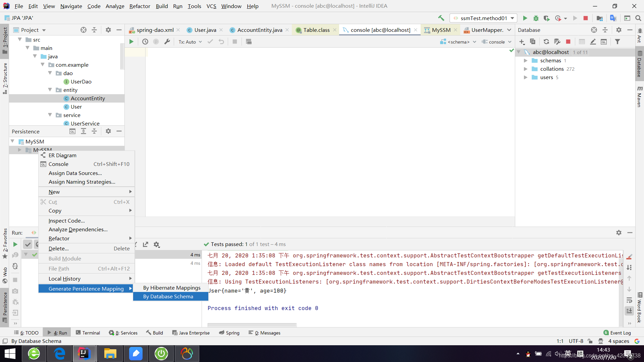Click the Build project hammer icon
Viewport: 644px width, 362px height.
point(441,18)
